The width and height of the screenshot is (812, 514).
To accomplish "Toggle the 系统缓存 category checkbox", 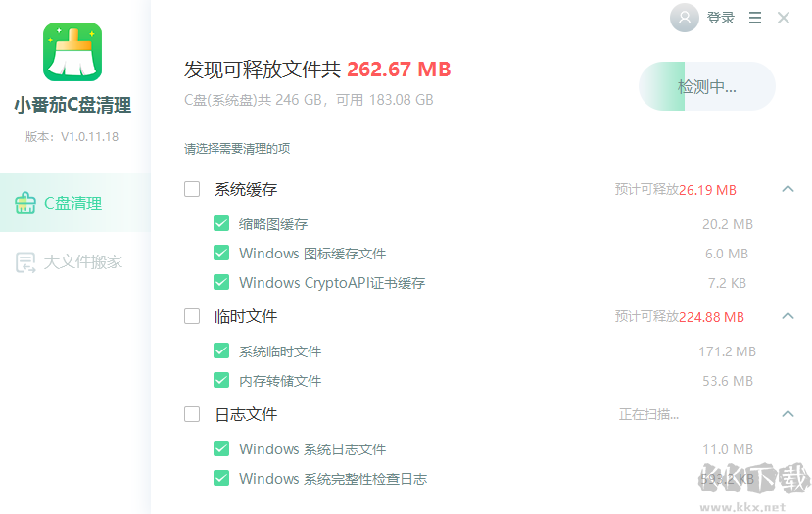I will (x=192, y=189).
